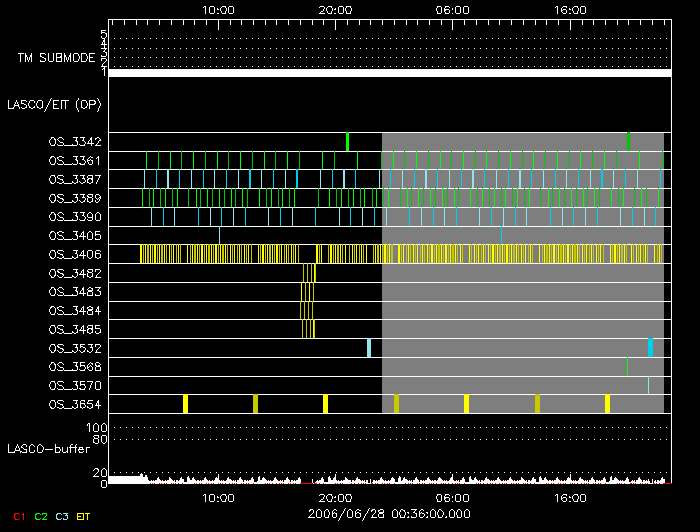Viewport: 700px width, 532px height.
Task: Select the C3 legend entry
Action: tap(62, 516)
